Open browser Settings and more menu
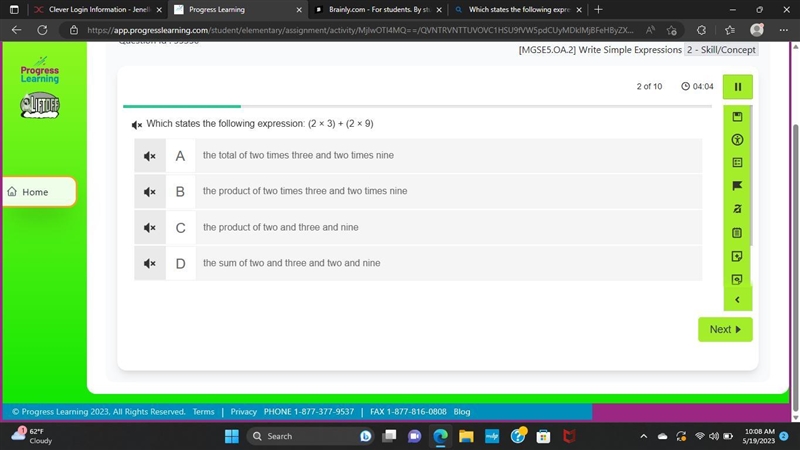Viewport: 800px width, 450px height. [x=784, y=30]
